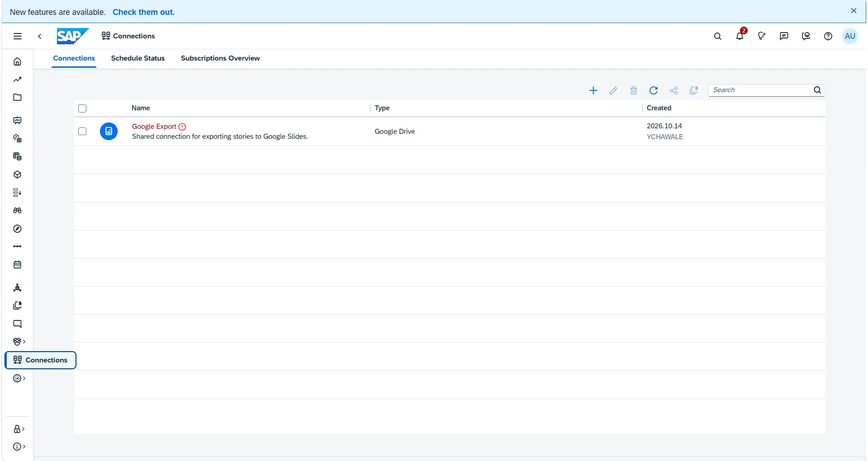Viewport: 868px width, 461px height.
Task: Expand the stacked layers menu above Connections
Action: coord(19,342)
